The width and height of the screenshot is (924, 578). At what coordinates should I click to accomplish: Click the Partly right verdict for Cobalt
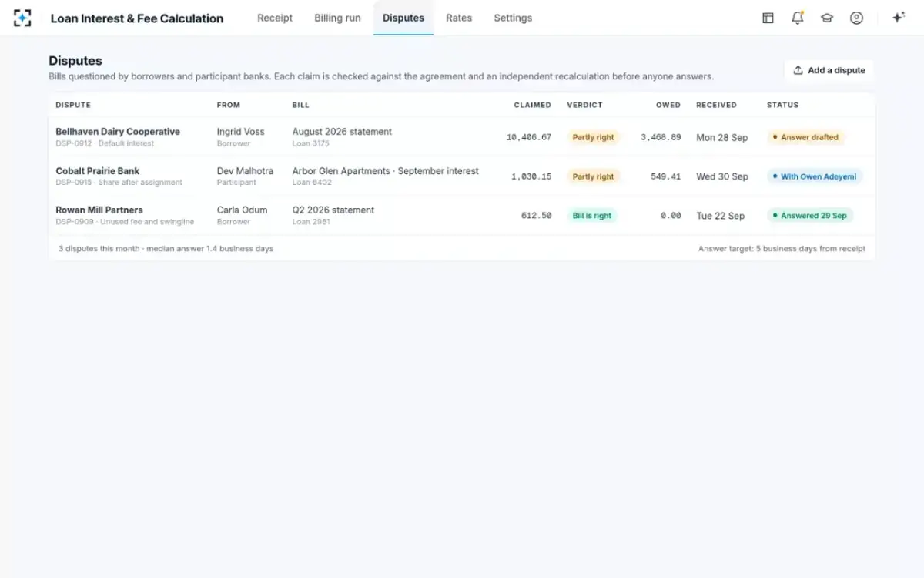tap(593, 176)
